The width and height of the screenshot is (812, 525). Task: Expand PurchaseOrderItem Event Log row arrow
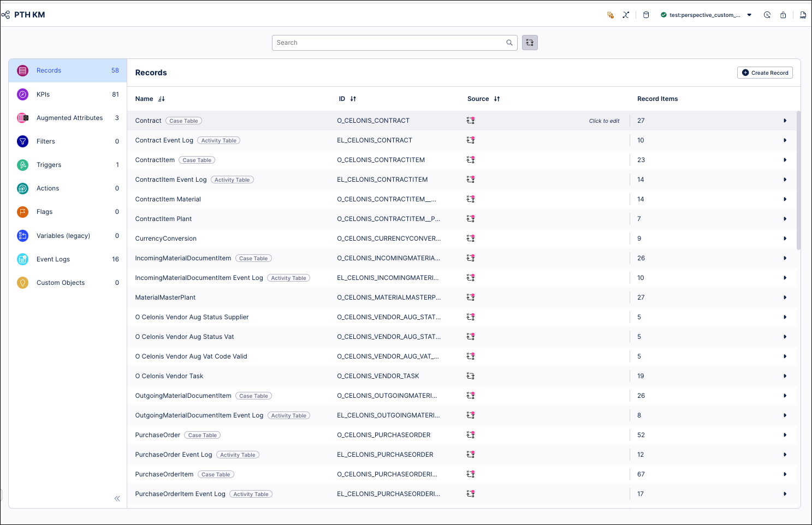click(x=785, y=494)
